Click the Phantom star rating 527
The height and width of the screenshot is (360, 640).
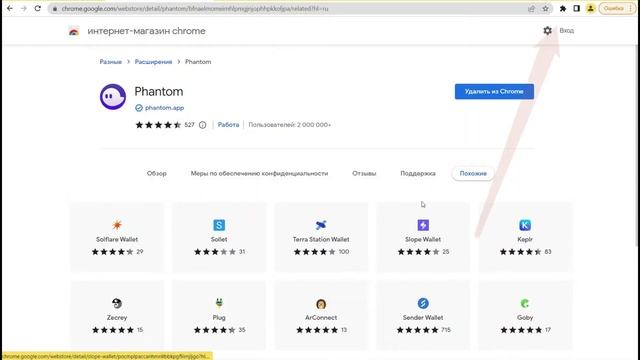coord(164,125)
